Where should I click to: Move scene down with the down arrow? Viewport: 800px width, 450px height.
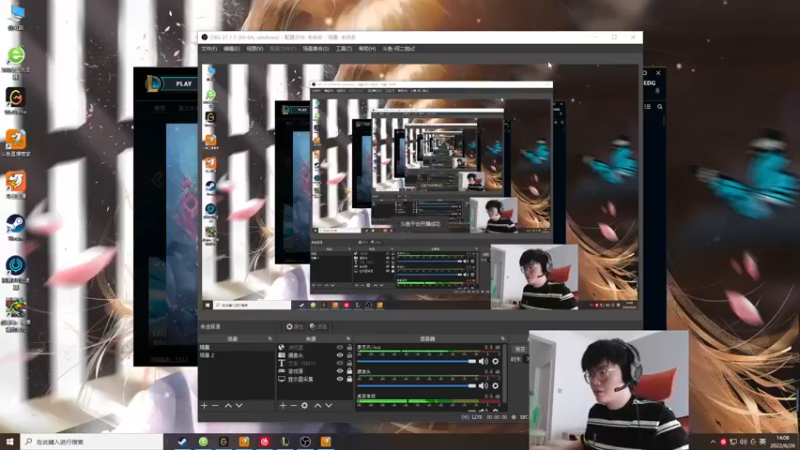[239, 406]
